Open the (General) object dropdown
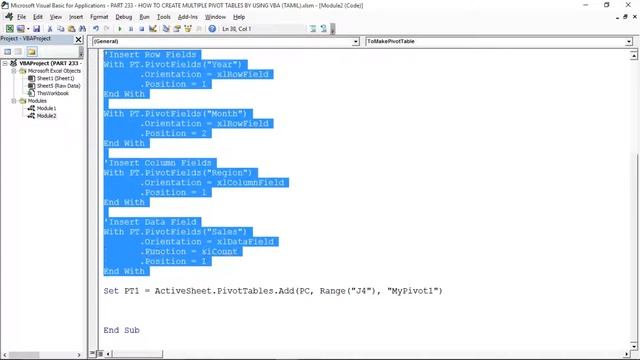The image size is (640, 360). [x=356, y=42]
